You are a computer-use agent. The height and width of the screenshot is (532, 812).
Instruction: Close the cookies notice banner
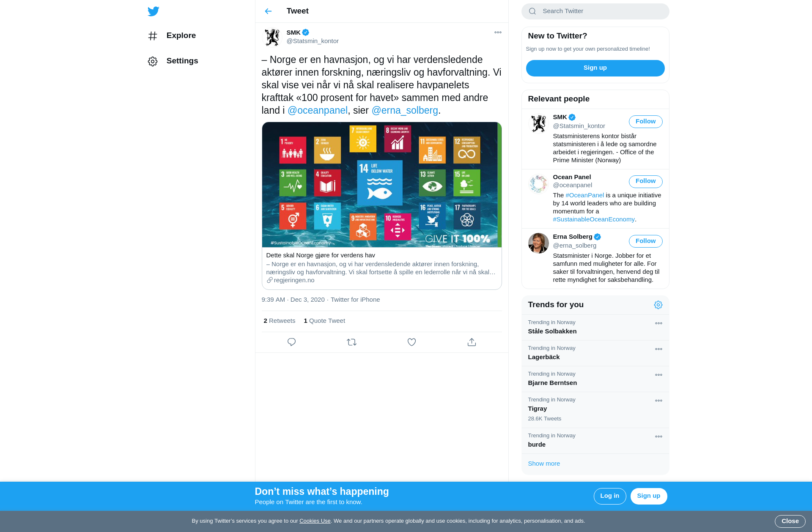click(x=790, y=521)
